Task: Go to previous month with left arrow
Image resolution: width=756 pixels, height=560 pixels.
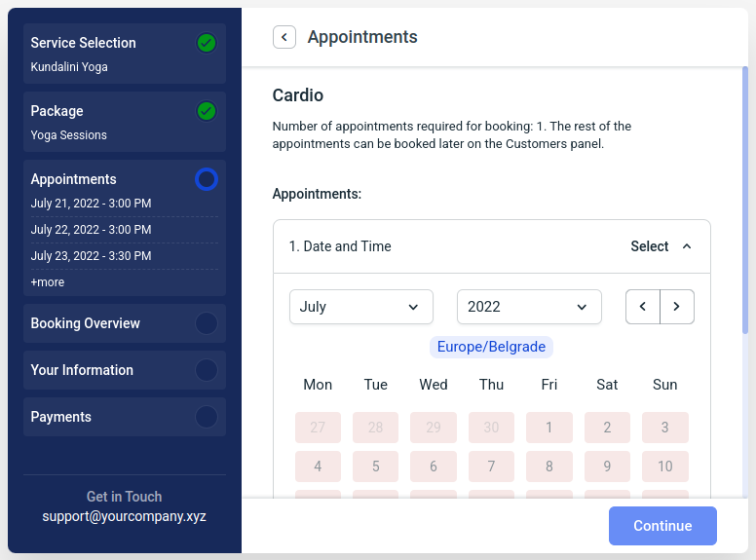Action: (643, 307)
